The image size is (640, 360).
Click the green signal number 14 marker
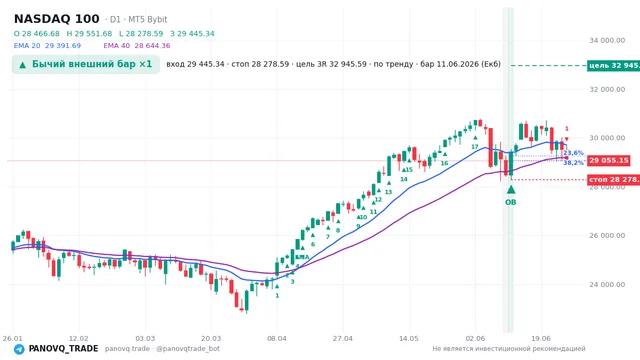(x=404, y=179)
